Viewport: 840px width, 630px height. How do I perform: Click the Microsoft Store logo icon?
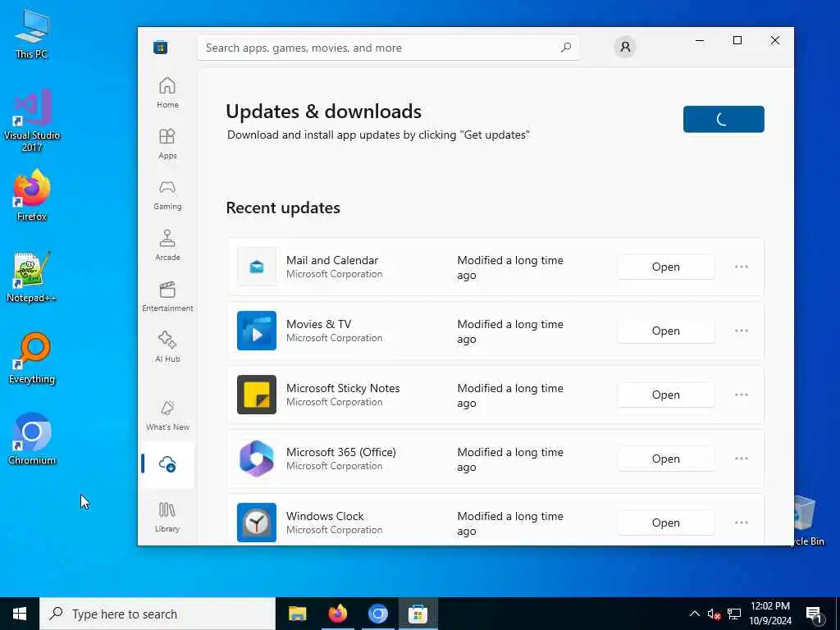tap(160, 47)
